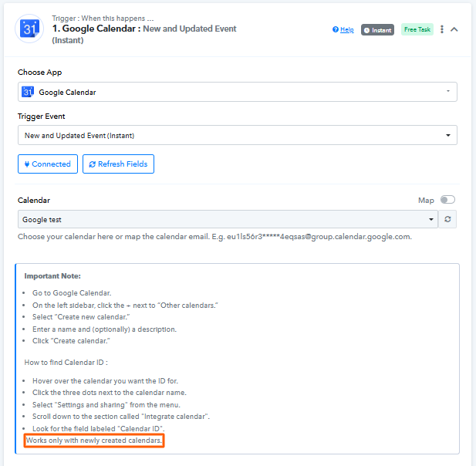
Task: Click the highlighted 'Works only with newly created calendars' note
Action: [93, 441]
